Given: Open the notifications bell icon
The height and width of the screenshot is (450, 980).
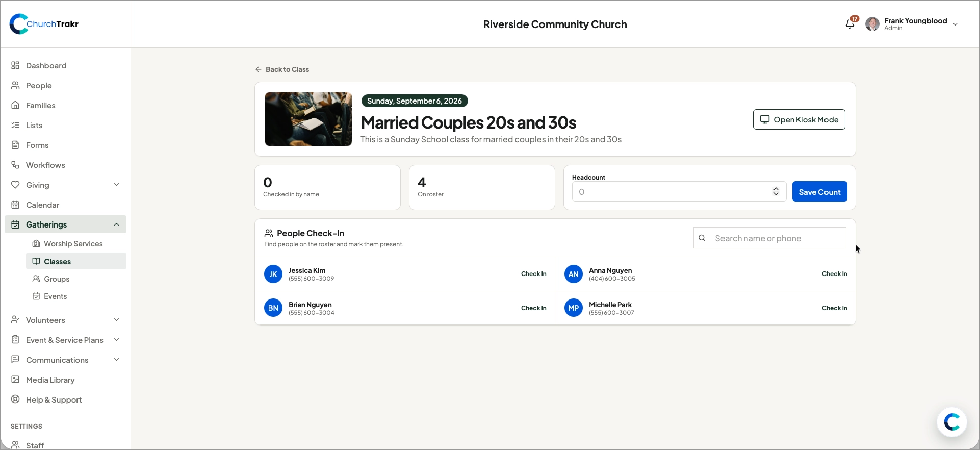Looking at the screenshot, I should (x=850, y=24).
